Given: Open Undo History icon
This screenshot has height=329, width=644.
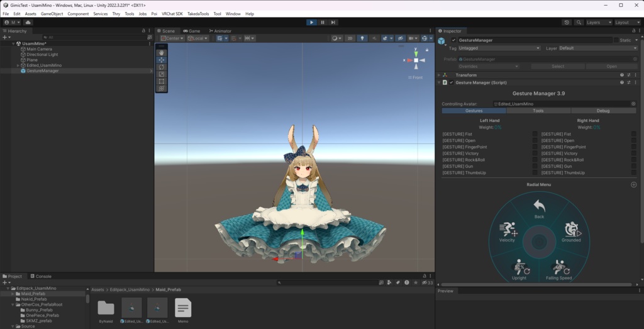Looking at the screenshot, I should coord(567,22).
